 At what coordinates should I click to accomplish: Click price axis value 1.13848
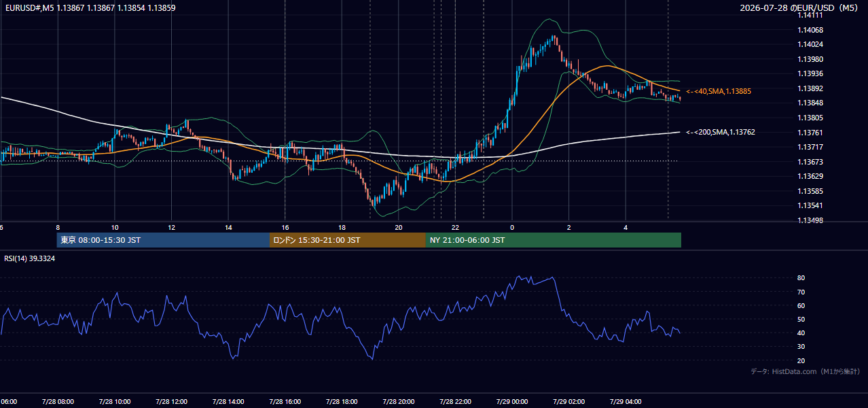click(811, 103)
